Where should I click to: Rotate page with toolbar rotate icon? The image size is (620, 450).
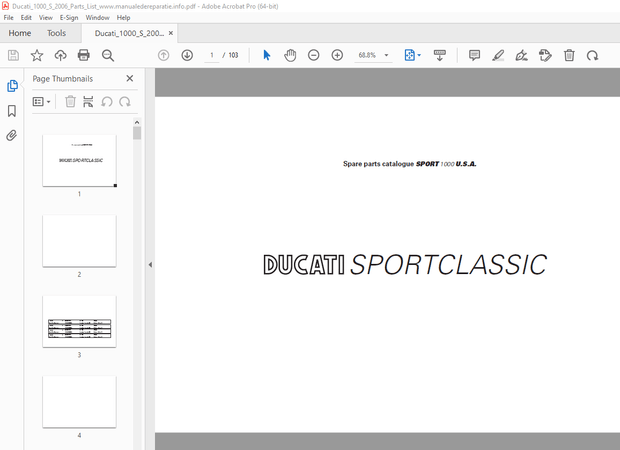592,56
